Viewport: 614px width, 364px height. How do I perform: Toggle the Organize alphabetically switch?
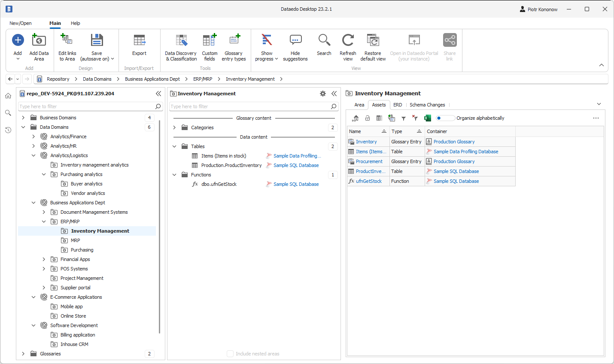point(445,118)
